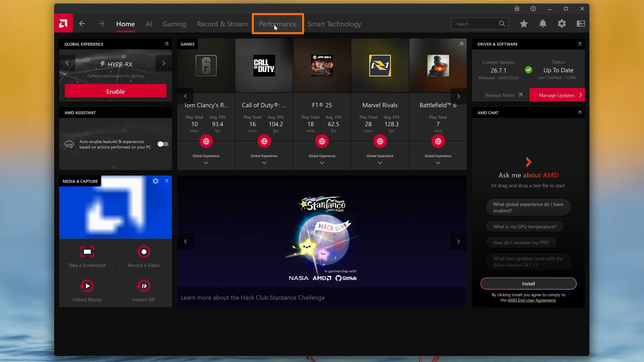Image resolution: width=644 pixels, height=362 pixels.
Task: Go back with the back arrow
Action: (82, 24)
